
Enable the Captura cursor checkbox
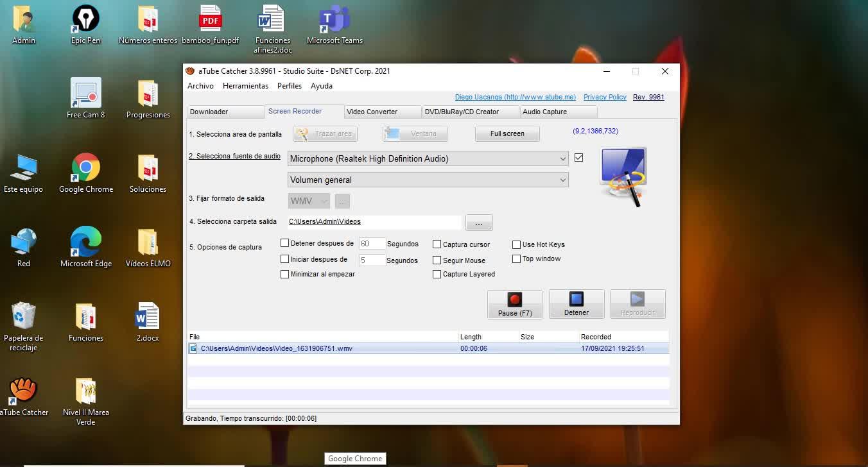(437, 244)
